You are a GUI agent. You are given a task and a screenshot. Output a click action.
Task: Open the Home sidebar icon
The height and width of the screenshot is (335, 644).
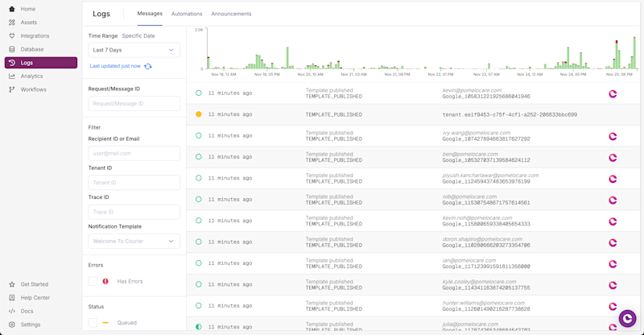tap(12, 9)
